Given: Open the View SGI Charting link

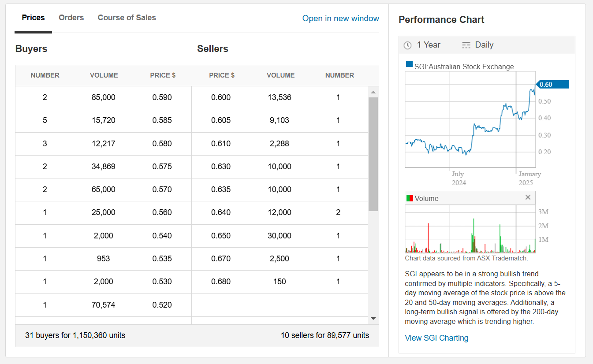Looking at the screenshot, I should [x=436, y=338].
